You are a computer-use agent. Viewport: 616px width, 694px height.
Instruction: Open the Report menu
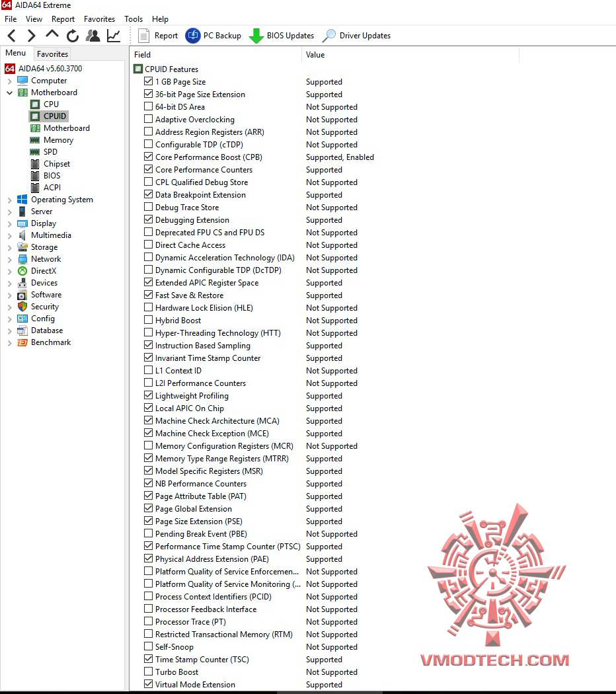coord(63,19)
